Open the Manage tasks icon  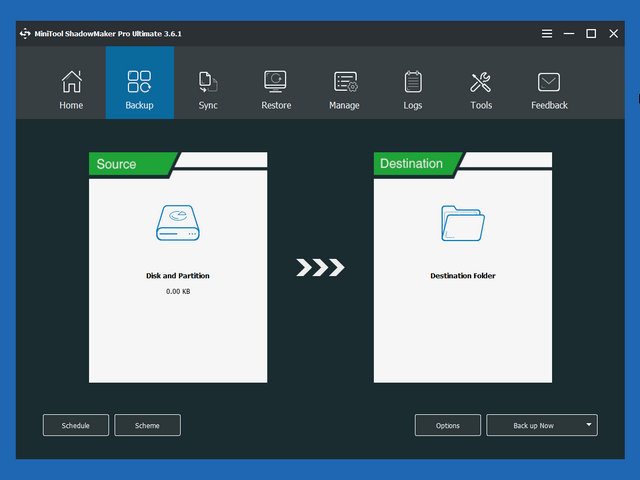[x=345, y=82]
